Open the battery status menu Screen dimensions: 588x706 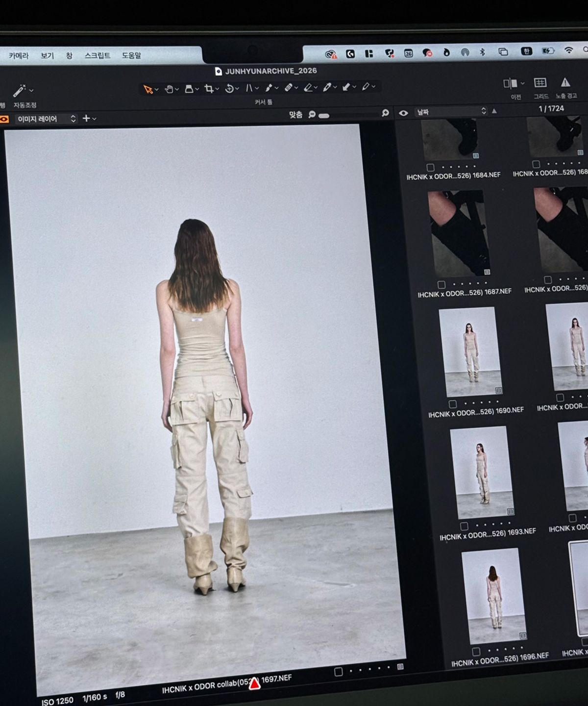pyautogui.click(x=548, y=50)
